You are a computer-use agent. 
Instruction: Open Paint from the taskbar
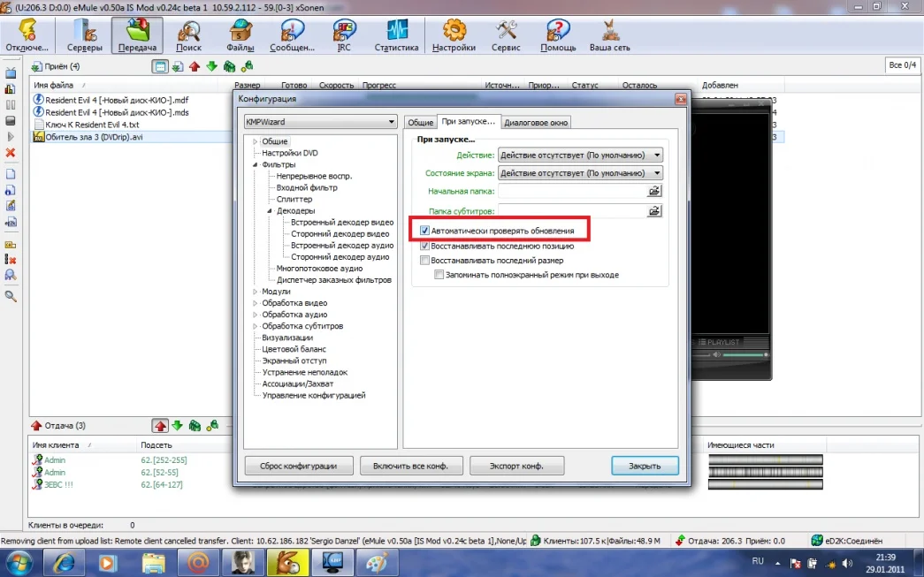point(376,563)
